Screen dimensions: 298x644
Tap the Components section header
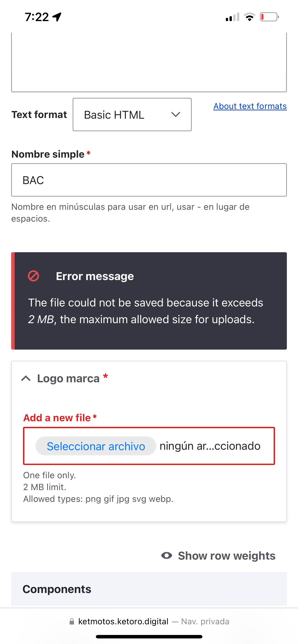(149, 589)
